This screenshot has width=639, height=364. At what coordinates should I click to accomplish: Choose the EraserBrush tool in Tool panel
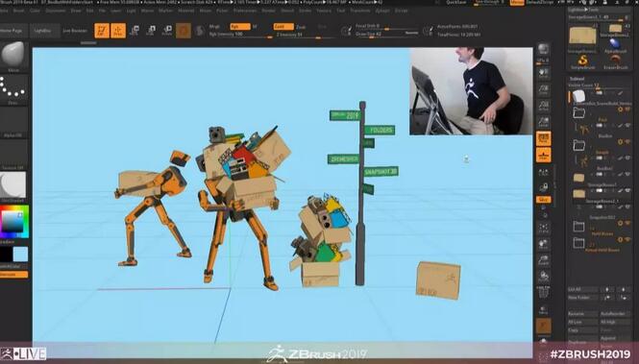[615, 61]
